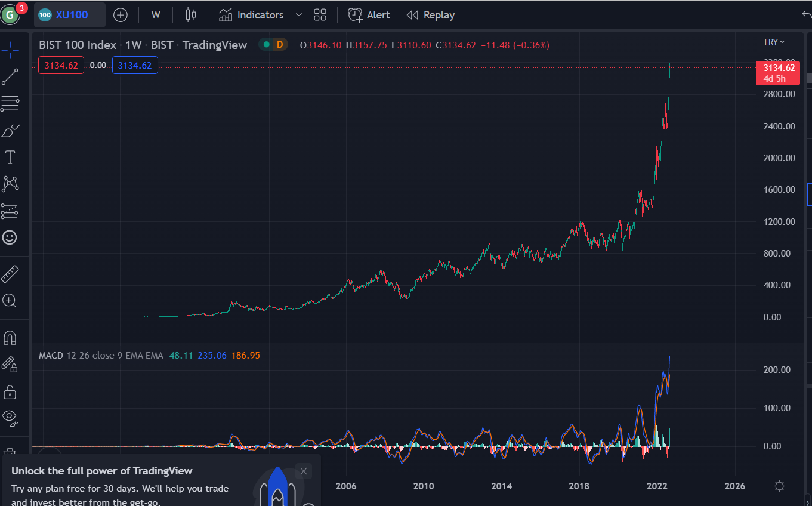Select the XABCD patterns tool
The height and width of the screenshot is (506, 812).
[x=10, y=184]
